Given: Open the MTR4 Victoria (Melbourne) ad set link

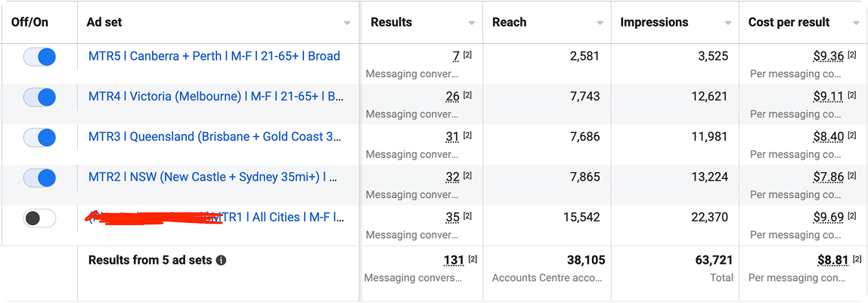Looking at the screenshot, I should (x=215, y=96).
